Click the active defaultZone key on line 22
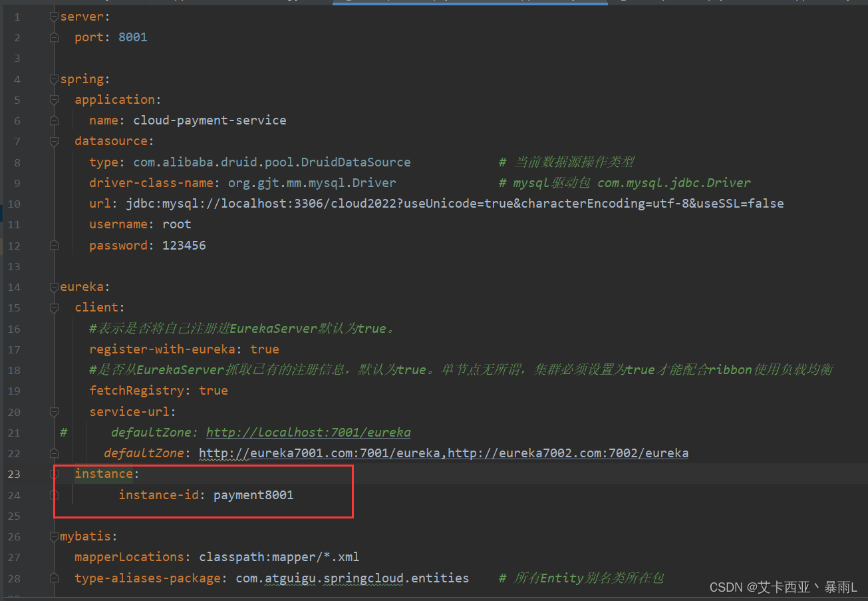The height and width of the screenshot is (601, 868). (x=144, y=453)
